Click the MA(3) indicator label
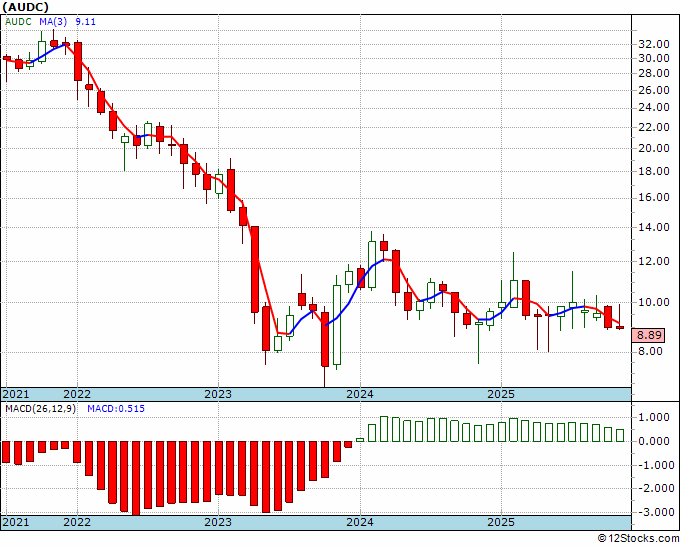 (53, 22)
